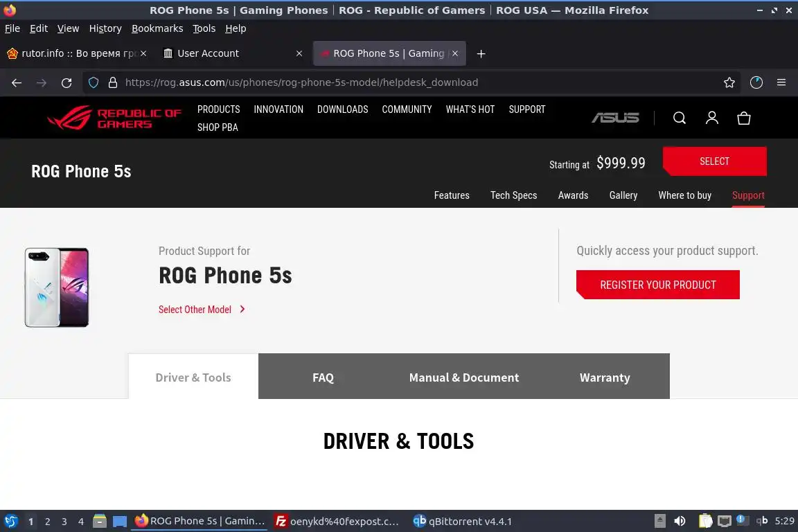Switch to workspace 2
Viewport: 798px width, 532px height.
(47, 522)
